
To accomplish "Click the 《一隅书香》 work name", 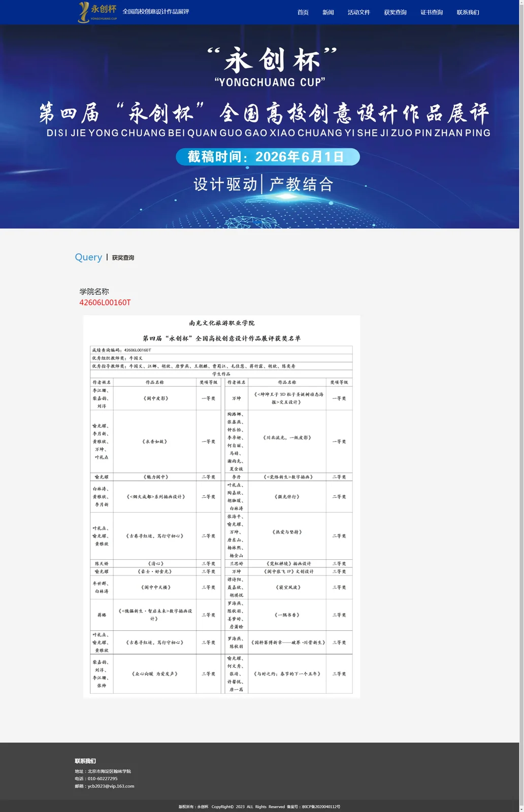I will 287,615.
